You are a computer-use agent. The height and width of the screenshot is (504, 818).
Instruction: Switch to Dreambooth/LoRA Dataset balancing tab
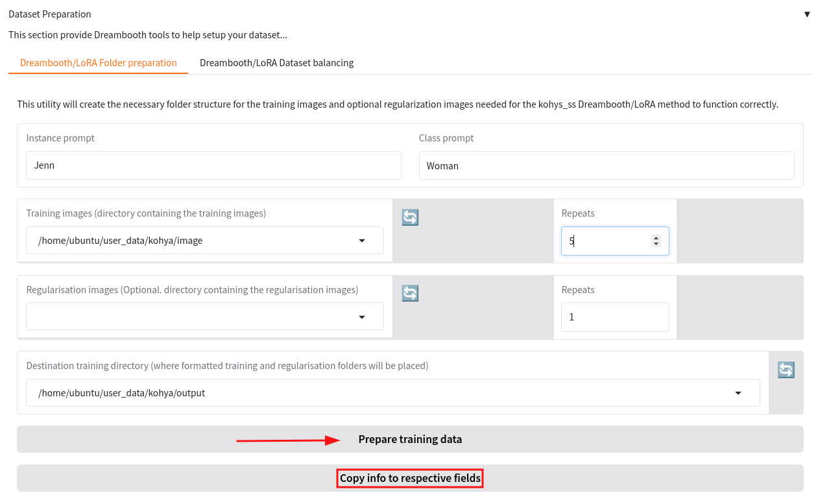(x=276, y=63)
